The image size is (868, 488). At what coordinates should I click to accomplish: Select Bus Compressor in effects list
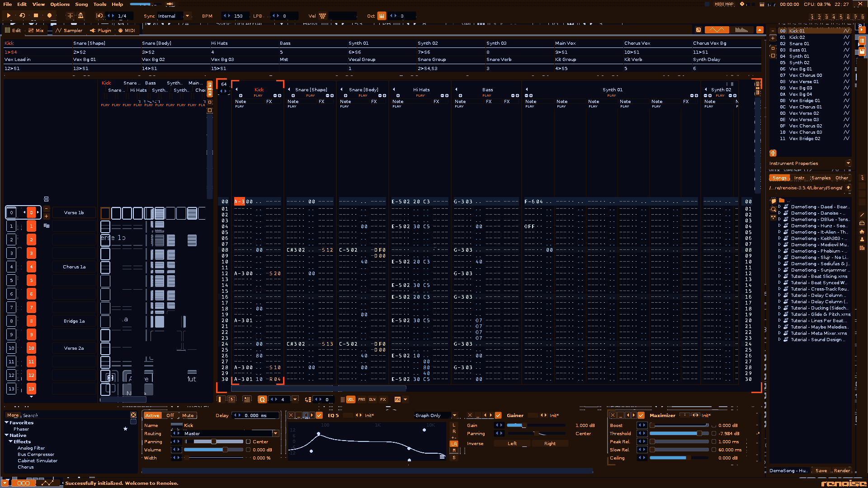tap(36, 454)
